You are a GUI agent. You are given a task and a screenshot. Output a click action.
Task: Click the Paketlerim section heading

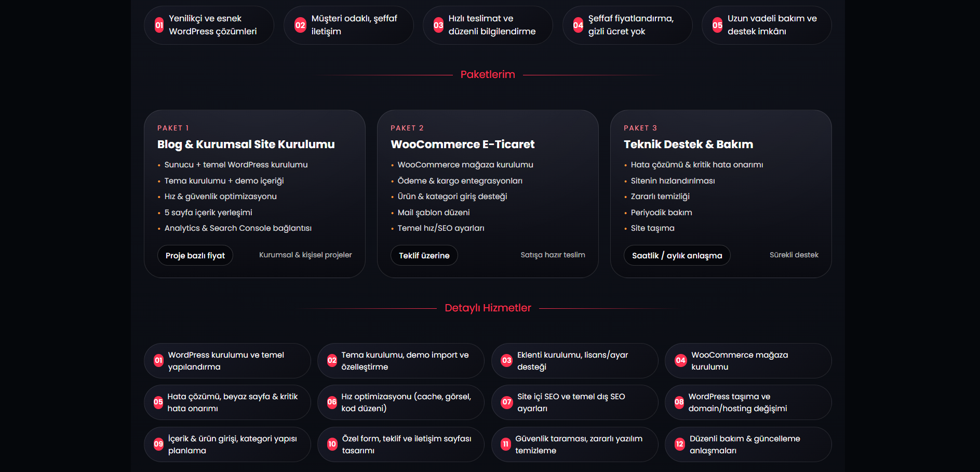point(488,74)
